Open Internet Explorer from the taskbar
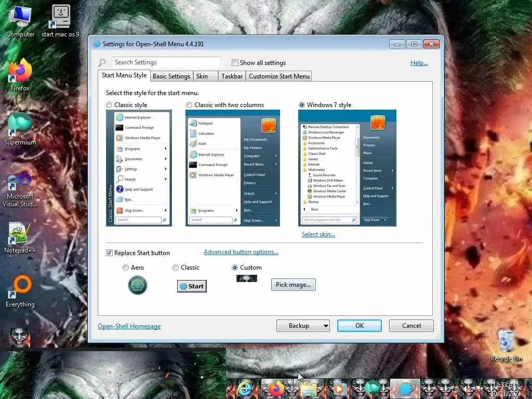This screenshot has height=399, width=532. point(244,389)
